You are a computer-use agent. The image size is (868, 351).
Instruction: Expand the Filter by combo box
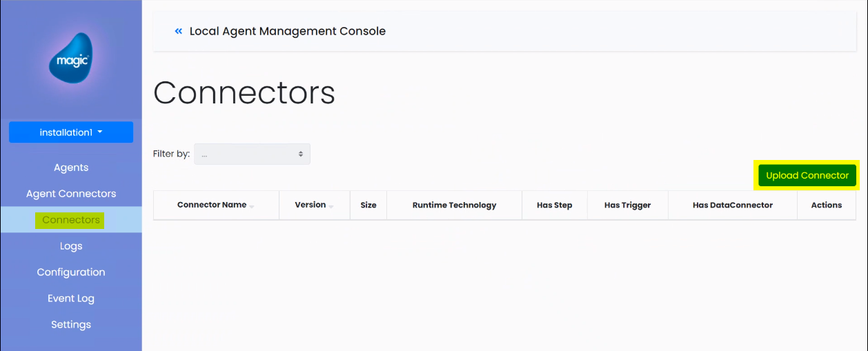pyautogui.click(x=253, y=154)
